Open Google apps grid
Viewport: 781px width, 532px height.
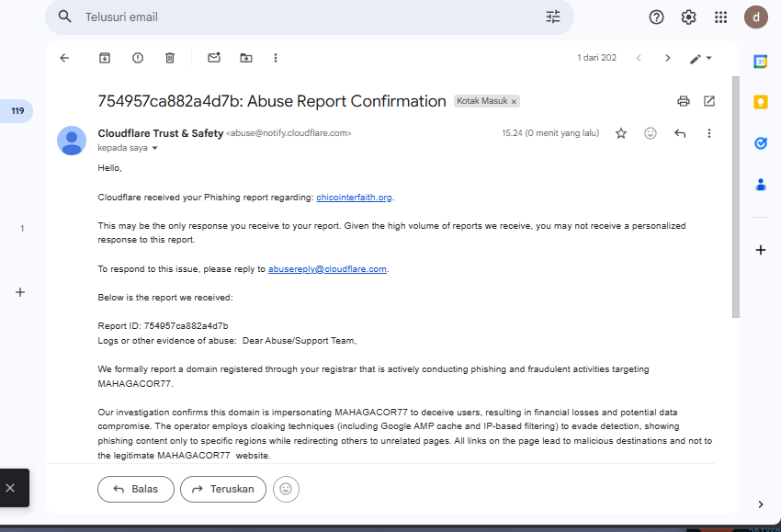coord(720,17)
